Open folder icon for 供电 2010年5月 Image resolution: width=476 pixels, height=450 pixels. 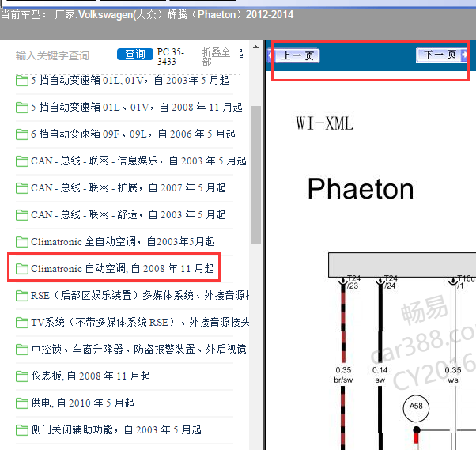coord(22,403)
